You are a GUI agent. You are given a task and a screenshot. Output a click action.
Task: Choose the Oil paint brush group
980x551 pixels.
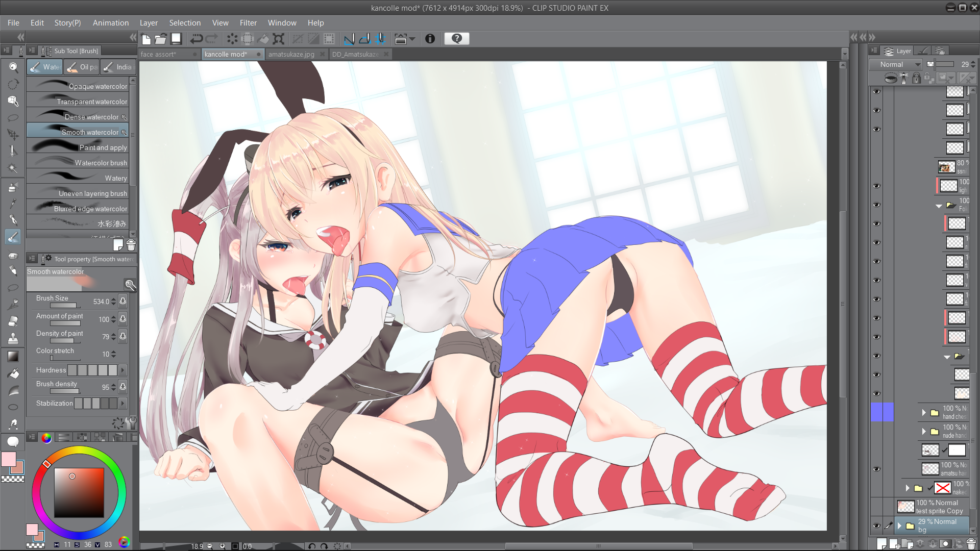pyautogui.click(x=82, y=67)
